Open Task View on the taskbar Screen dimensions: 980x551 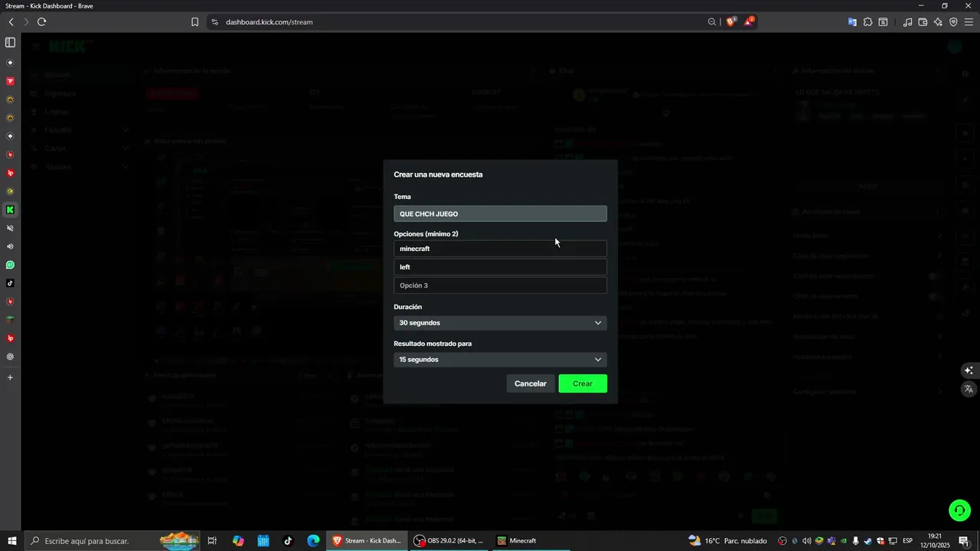(213, 541)
